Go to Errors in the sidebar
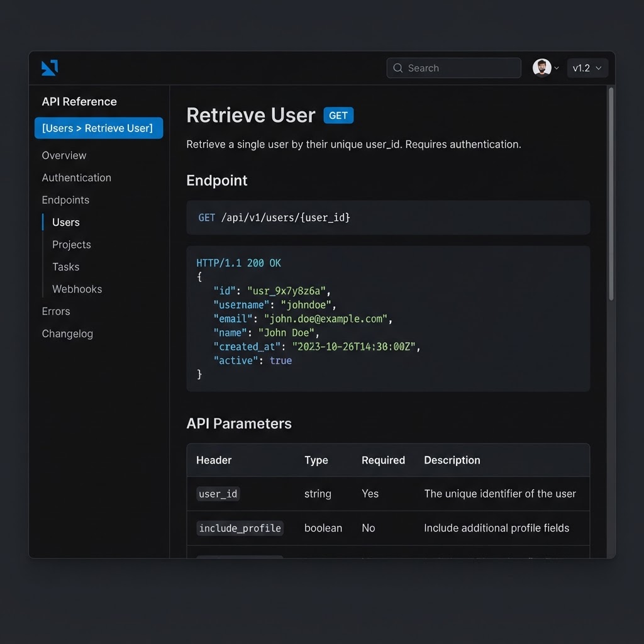Screen dimensions: 644x644 (x=56, y=311)
